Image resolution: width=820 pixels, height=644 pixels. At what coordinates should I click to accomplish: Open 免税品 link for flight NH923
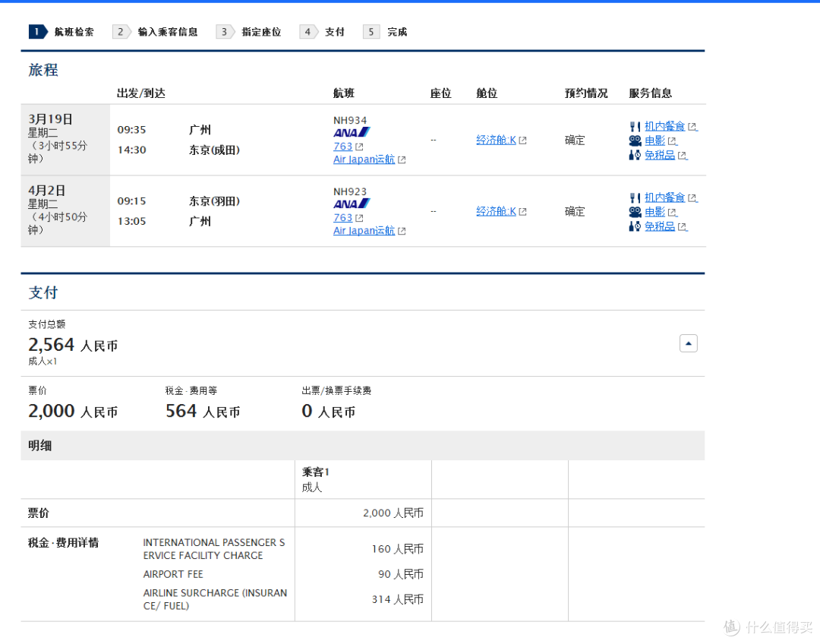pyautogui.click(x=660, y=226)
